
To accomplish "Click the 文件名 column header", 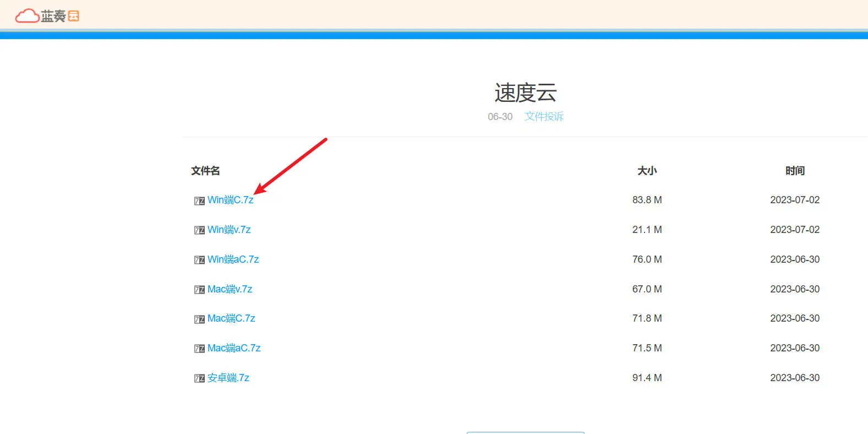I will tap(205, 171).
